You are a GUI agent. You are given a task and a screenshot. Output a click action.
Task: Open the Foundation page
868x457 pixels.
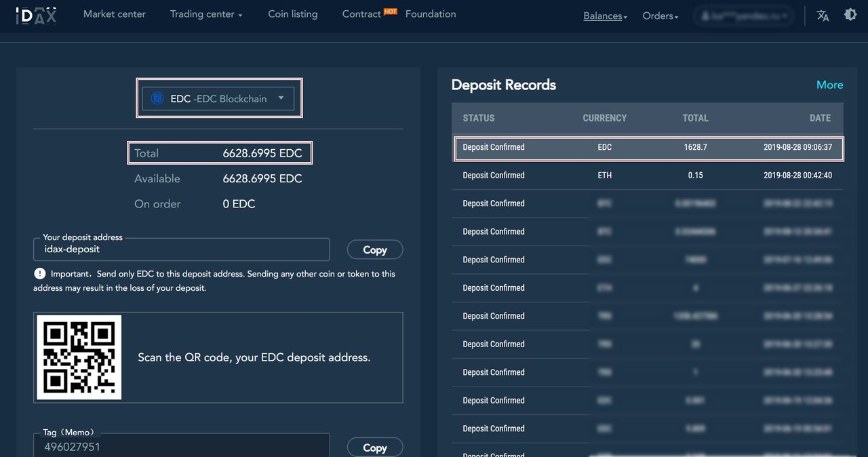(x=431, y=14)
